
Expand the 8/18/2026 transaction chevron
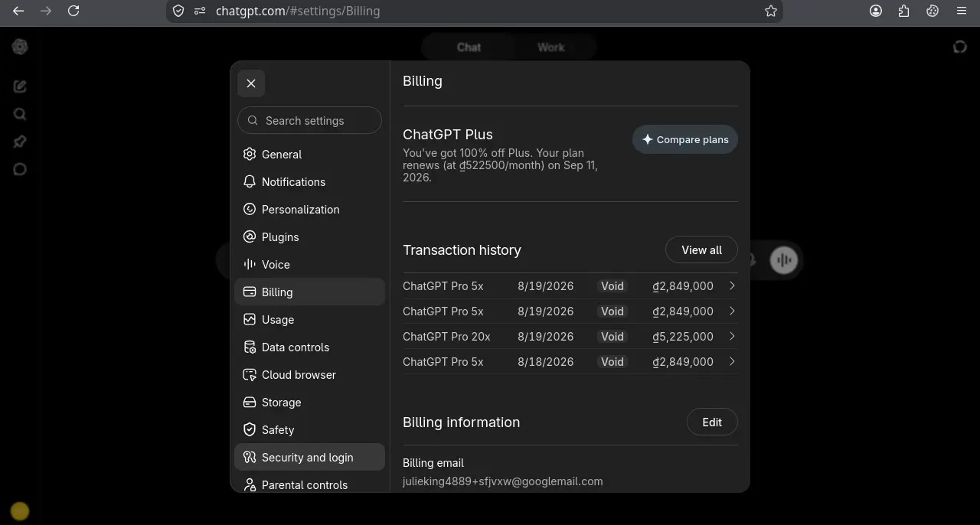pyautogui.click(x=732, y=361)
